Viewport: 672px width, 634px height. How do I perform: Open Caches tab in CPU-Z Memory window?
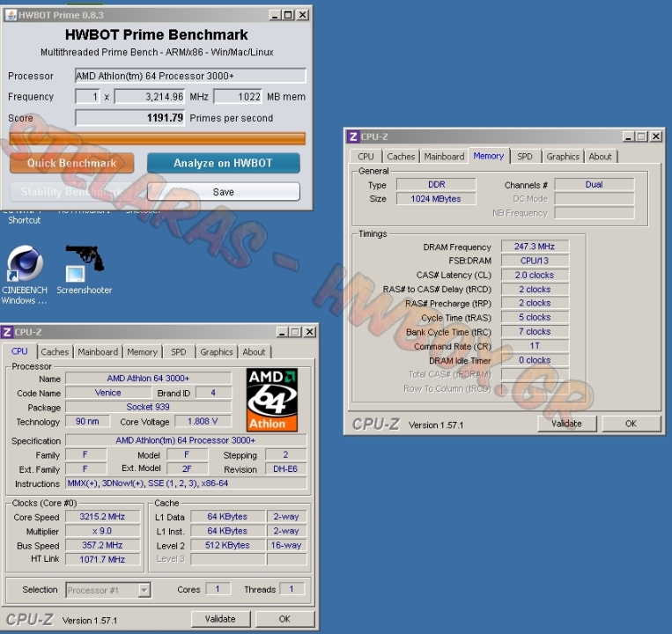click(401, 157)
